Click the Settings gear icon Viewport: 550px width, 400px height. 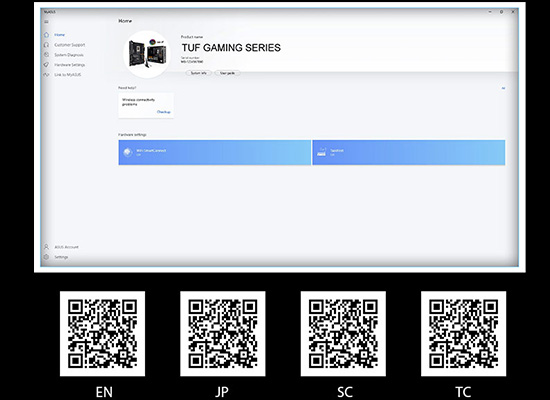click(x=46, y=257)
